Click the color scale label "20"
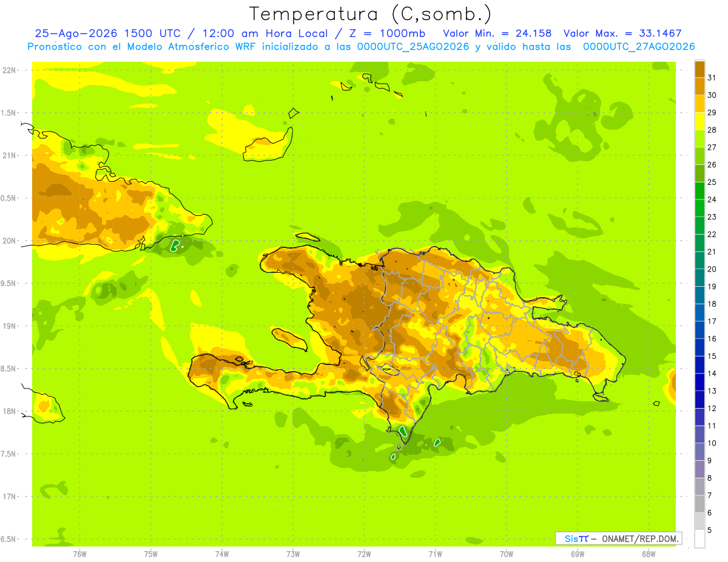Viewport: 728px width, 562px height. 712,269
